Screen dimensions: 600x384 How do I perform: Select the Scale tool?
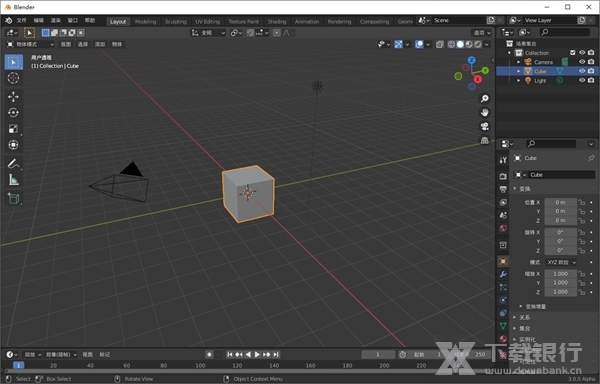click(13, 129)
